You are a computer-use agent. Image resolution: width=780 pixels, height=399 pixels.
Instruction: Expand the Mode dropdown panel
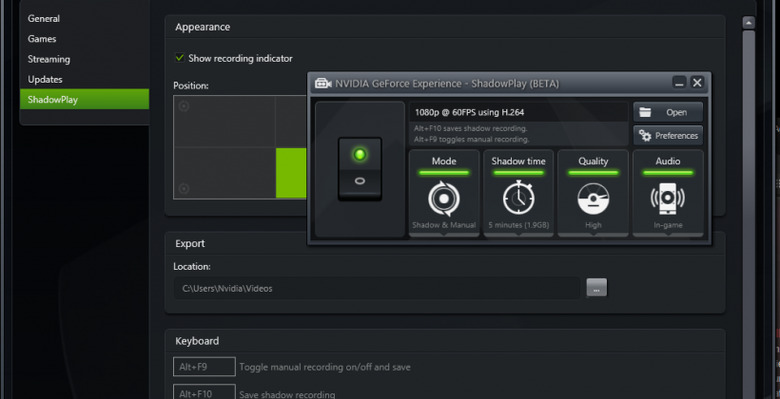coord(444,193)
